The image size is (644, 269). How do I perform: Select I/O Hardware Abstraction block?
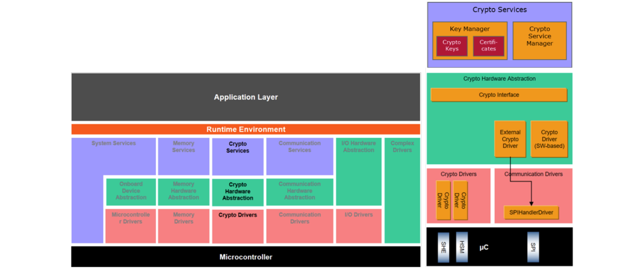pyautogui.click(x=358, y=172)
